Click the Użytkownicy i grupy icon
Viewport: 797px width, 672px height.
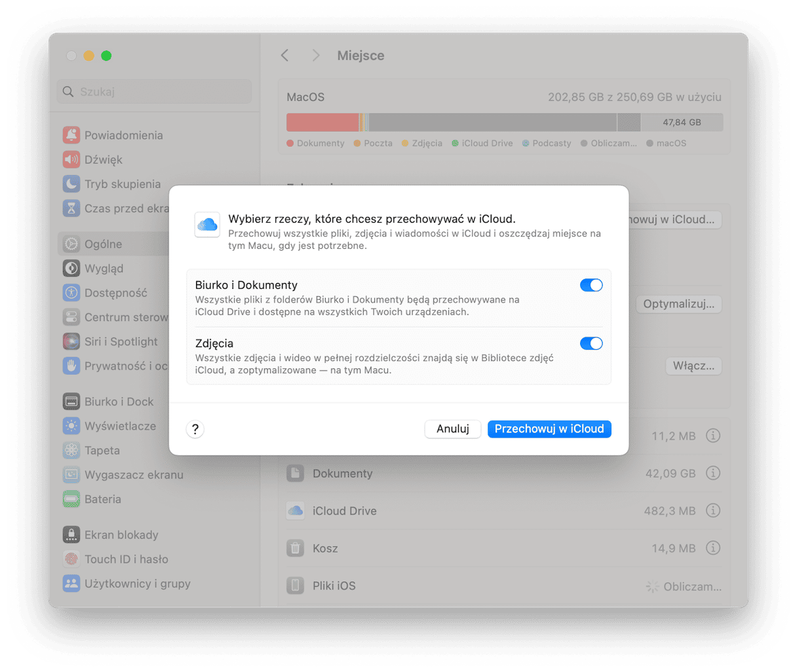coord(71,584)
